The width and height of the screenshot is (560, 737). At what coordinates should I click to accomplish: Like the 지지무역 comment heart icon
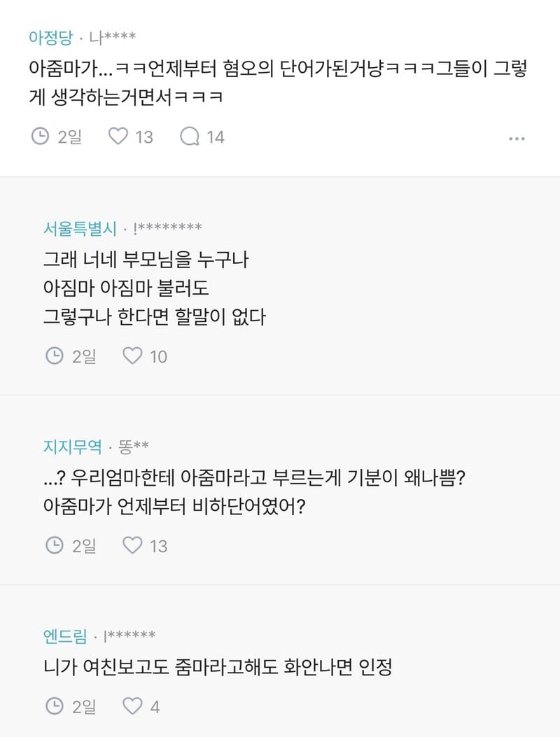click(x=132, y=545)
